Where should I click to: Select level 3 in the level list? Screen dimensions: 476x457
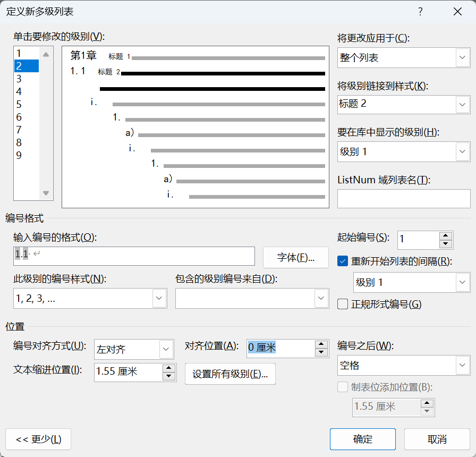[27, 79]
